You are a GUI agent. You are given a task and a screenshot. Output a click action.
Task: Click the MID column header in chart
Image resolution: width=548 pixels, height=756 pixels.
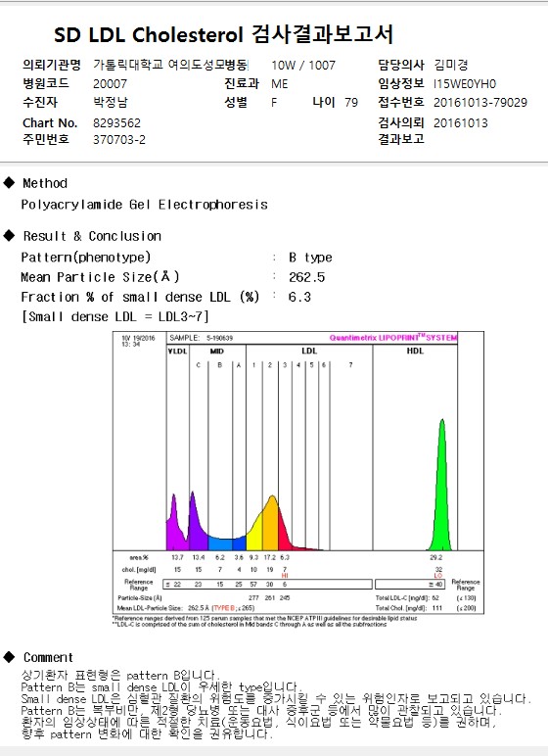click(217, 351)
